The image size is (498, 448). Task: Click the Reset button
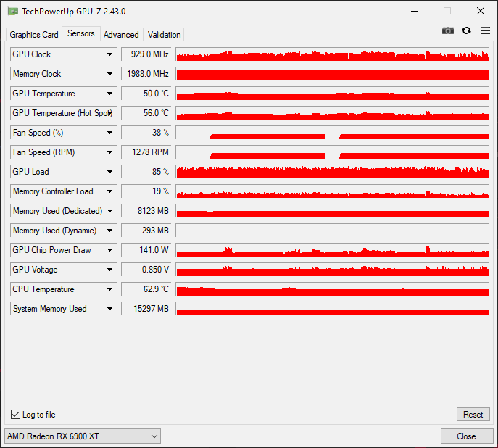[473, 415]
